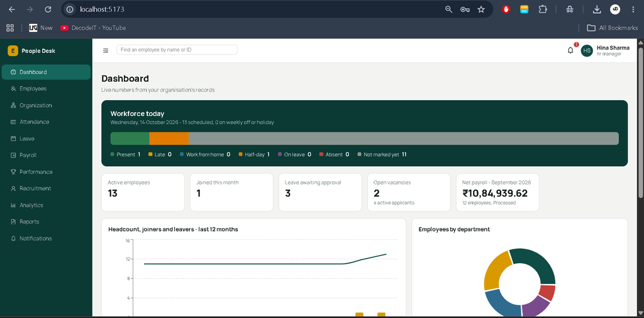Click the site info icon in address bar

click(x=70, y=9)
